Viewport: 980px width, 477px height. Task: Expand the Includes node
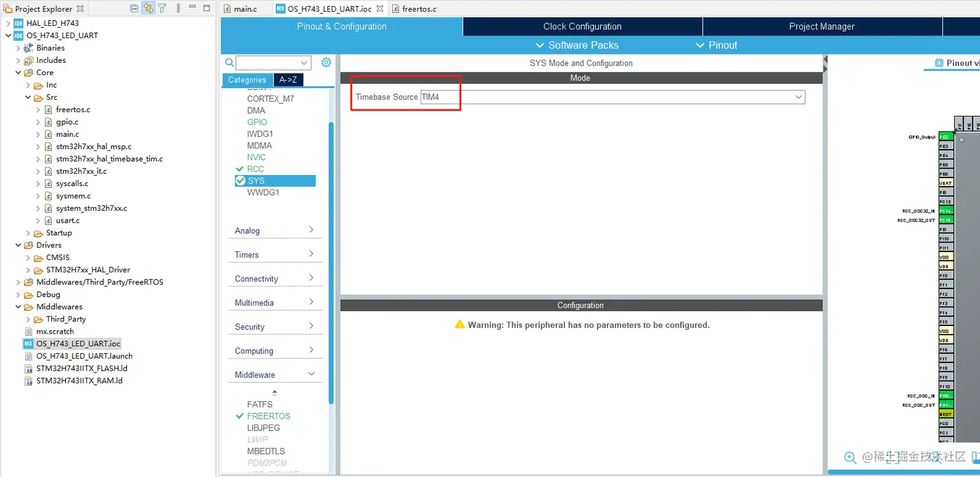[x=17, y=60]
